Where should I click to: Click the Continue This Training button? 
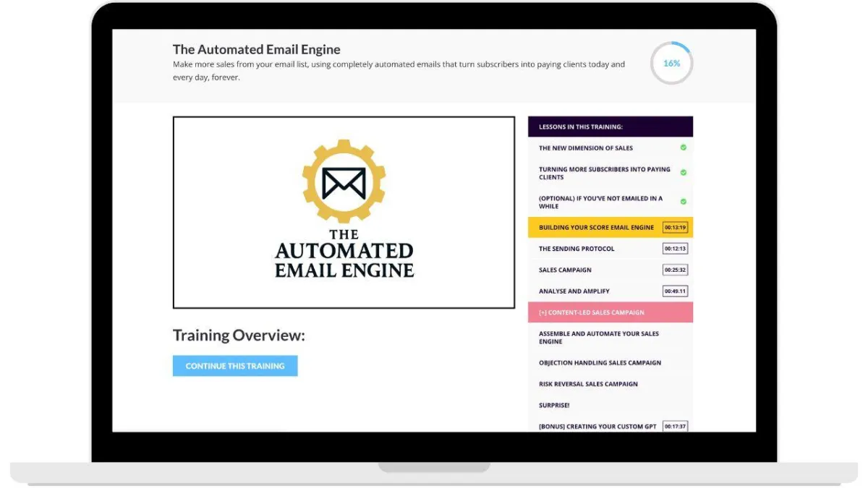235,366
